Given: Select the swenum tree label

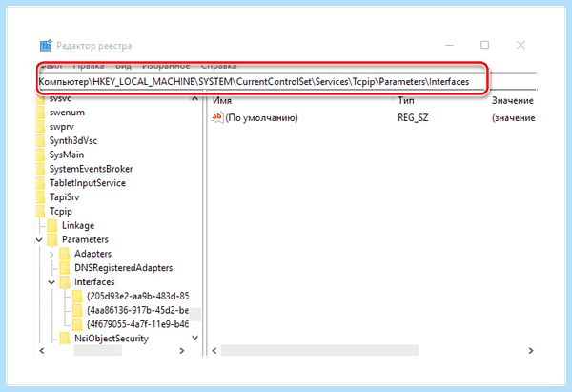Looking at the screenshot, I should pyautogui.click(x=67, y=113).
